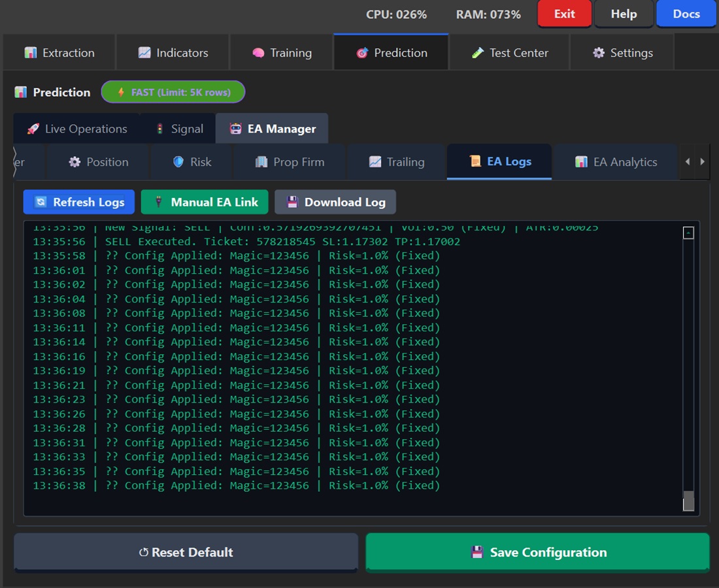Select the Signal traffic-light icon
The width and height of the screenshot is (719, 588).
(x=159, y=128)
